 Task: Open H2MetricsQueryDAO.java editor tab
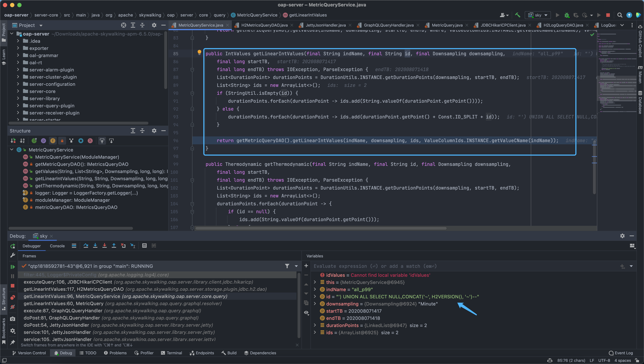coord(264,25)
